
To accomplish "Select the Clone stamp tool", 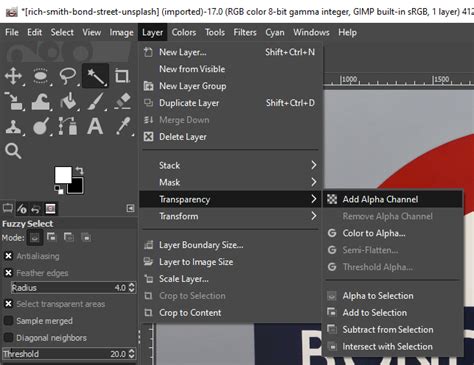I will 13,127.
